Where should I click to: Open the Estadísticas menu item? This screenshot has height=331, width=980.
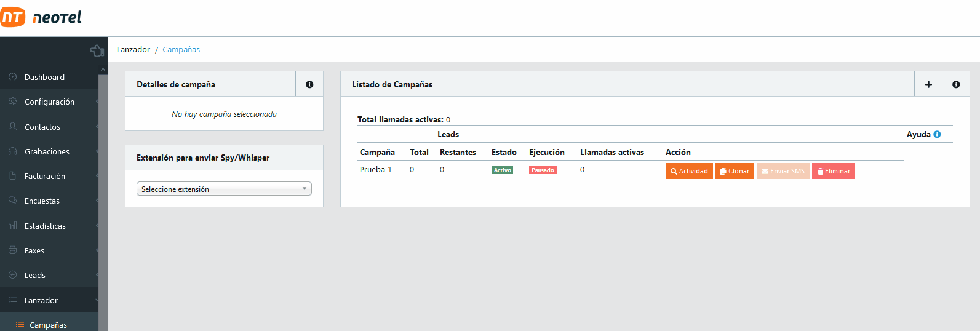45,226
